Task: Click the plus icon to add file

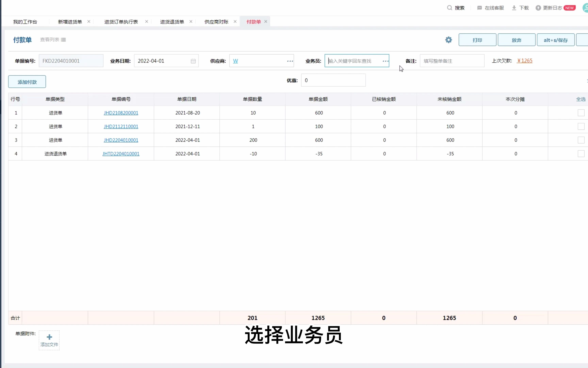Action: (x=49, y=337)
